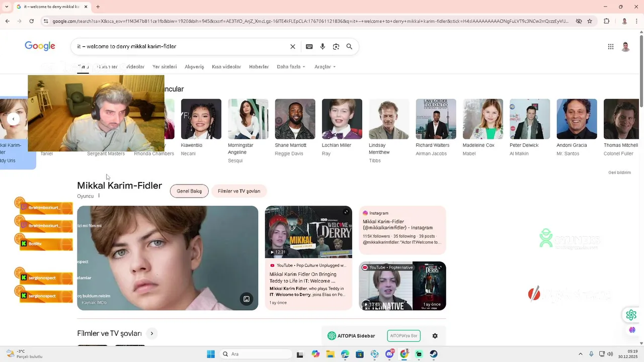Switch to the Haberler tab

[259, 67]
